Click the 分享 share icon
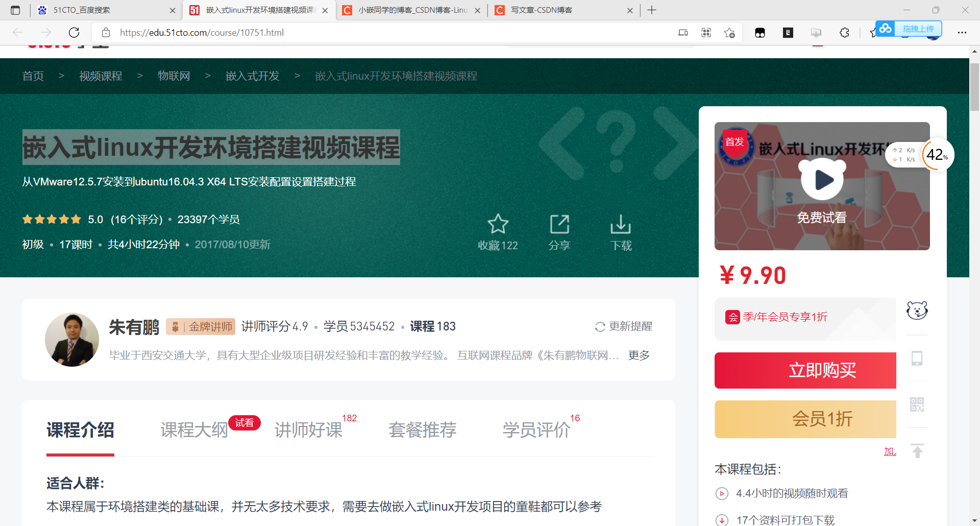Viewport: 980px width, 526px height. pos(559,224)
